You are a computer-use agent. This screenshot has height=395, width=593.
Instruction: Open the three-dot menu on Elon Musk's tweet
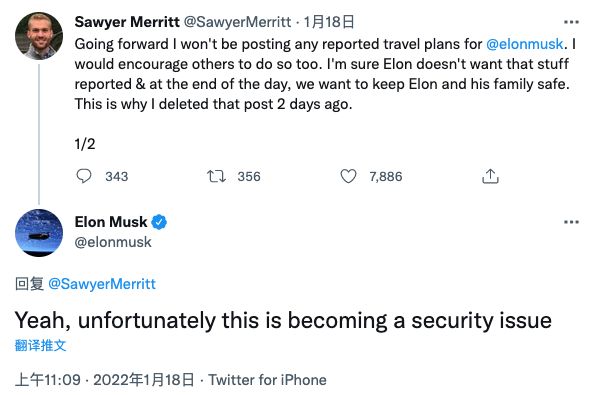pos(571,222)
